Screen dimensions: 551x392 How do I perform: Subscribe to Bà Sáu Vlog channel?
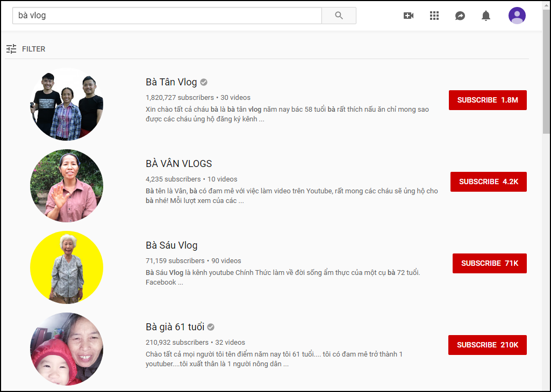click(490, 263)
